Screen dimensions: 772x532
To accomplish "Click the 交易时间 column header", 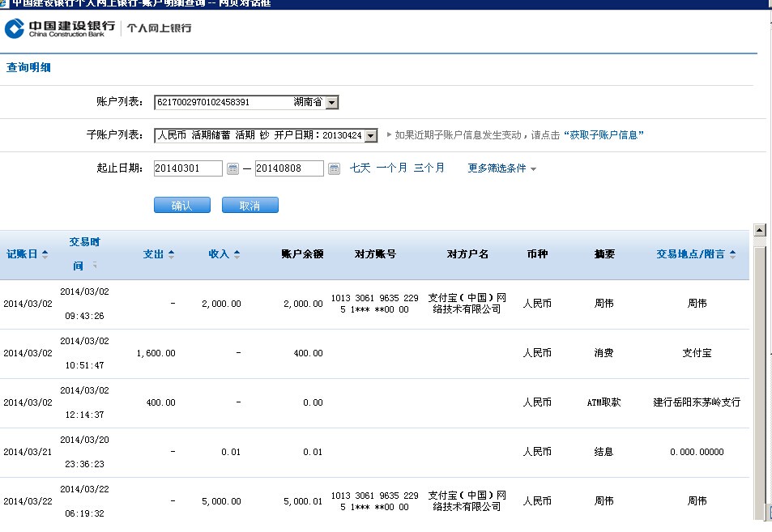I will click(84, 253).
